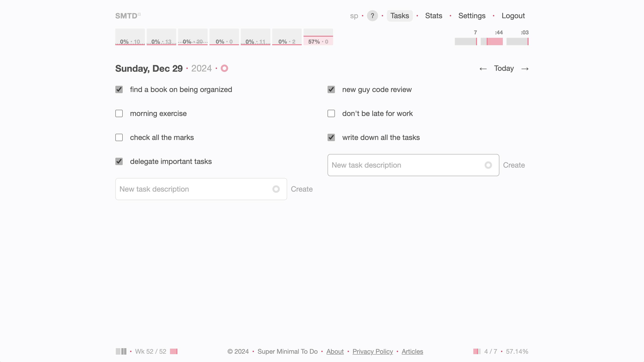The height and width of the screenshot is (362, 644).
Task: Uncheck 'new guy code review' task
Action: point(331,89)
